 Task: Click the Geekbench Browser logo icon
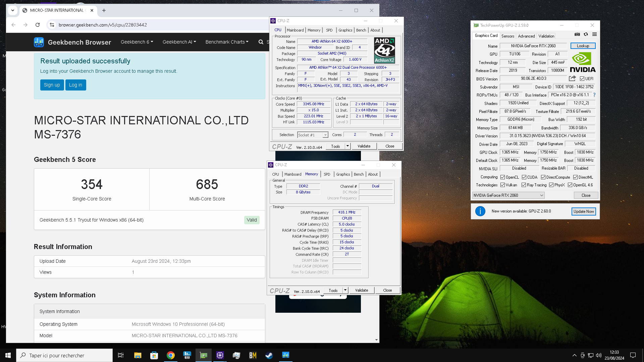39,42
